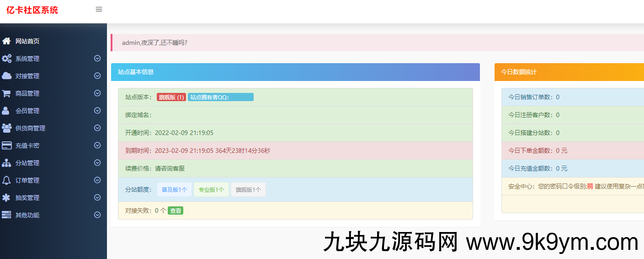Screen dimensions: 644x259
Task: Click the sitemap icon for 分站管理
Action: pos(6,163)
